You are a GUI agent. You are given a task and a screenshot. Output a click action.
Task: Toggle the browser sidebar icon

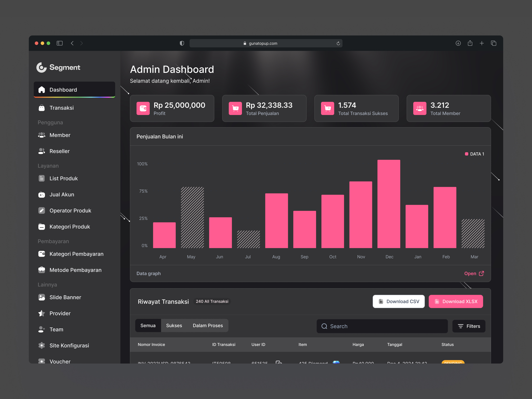[59, 43]
